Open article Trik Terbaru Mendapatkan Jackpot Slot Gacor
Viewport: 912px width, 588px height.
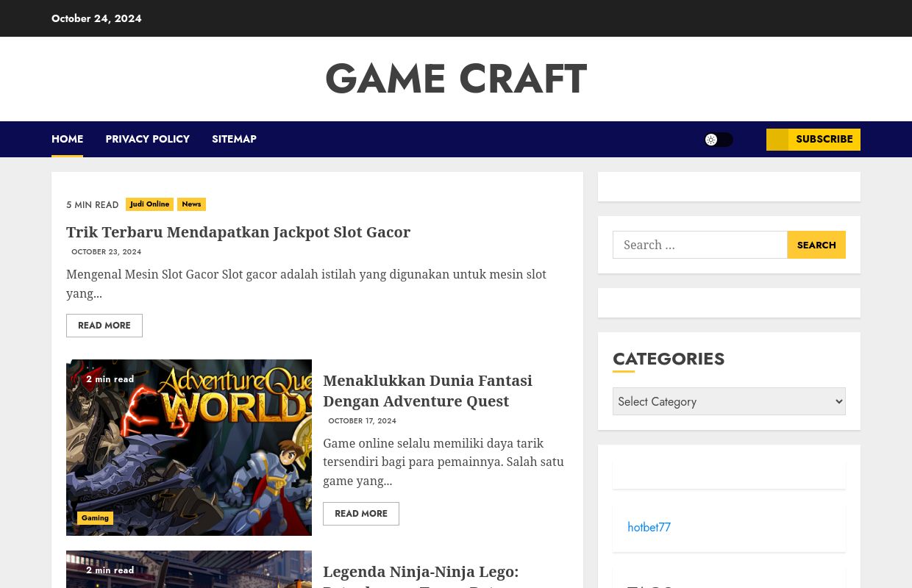pyautogui.click(x=238, y=232)
